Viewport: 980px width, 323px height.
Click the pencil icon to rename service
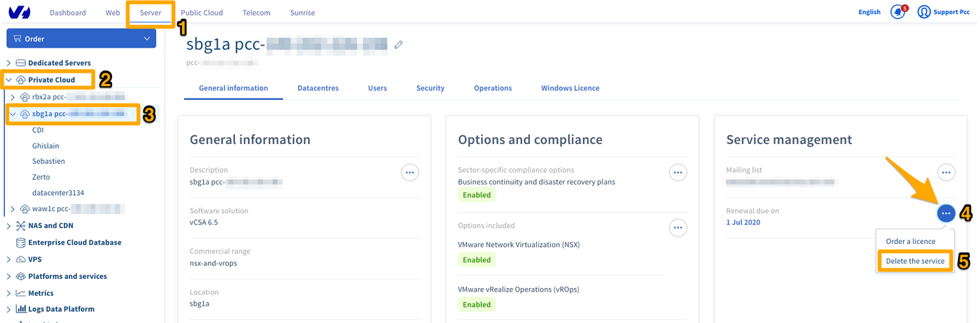point(398,45)
